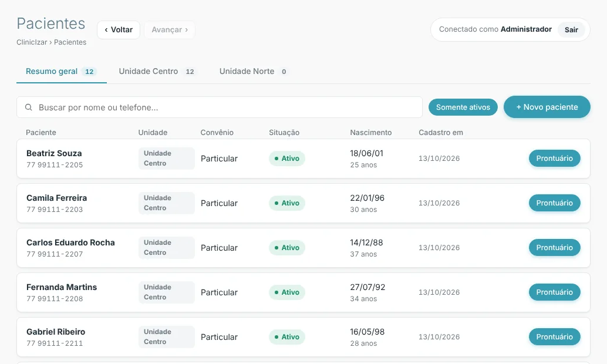The image size is (607, 364).
Task: Select the patient name Carlos Eduardo Rocha
Action: 70,242
